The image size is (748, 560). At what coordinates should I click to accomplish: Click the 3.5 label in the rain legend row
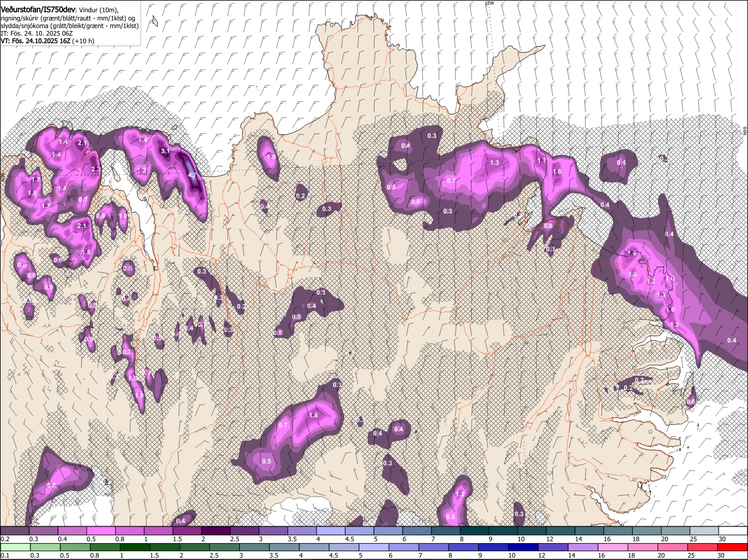[273, 555]
